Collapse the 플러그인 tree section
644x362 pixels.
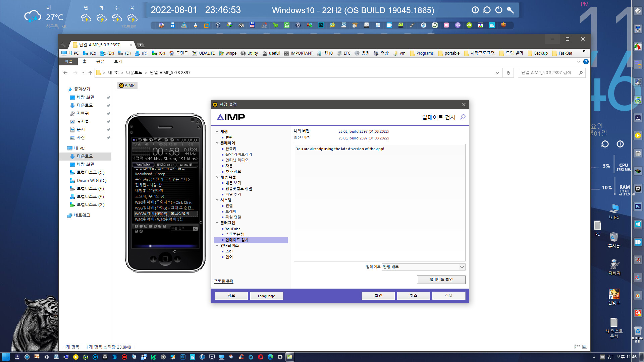(x=217, y=223)
